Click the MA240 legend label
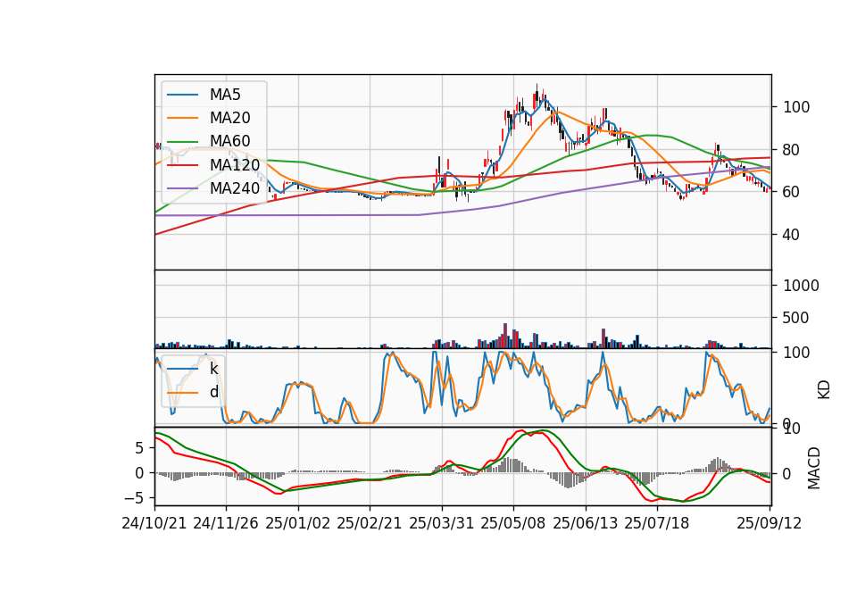This screenshot has width=857, height=616. click(x=235, y=188)
